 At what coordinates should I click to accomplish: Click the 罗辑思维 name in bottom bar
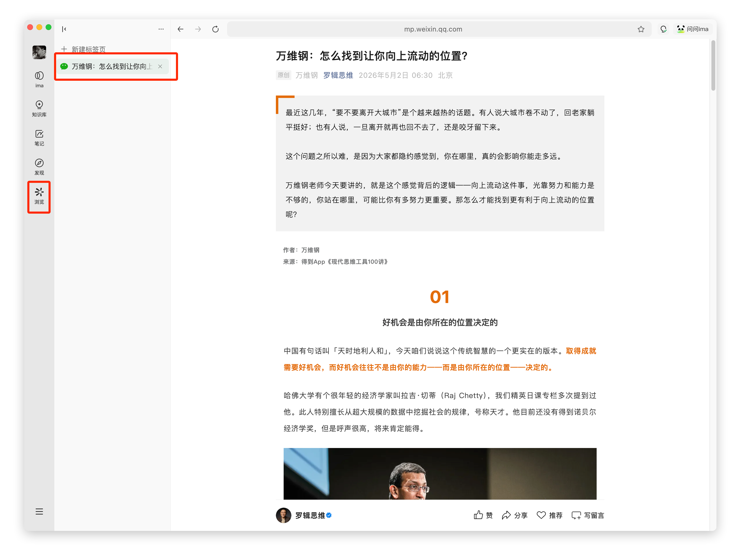tap(310, 515)
